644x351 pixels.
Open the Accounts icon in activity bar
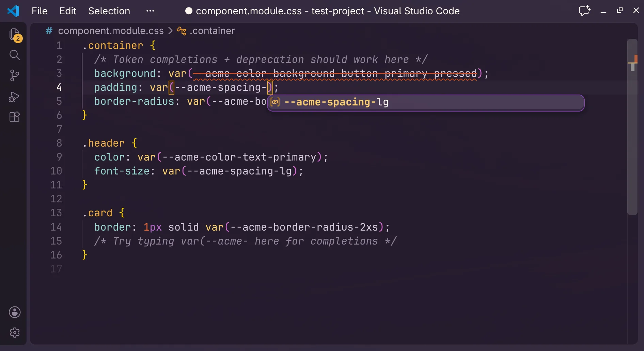[15, 312]
